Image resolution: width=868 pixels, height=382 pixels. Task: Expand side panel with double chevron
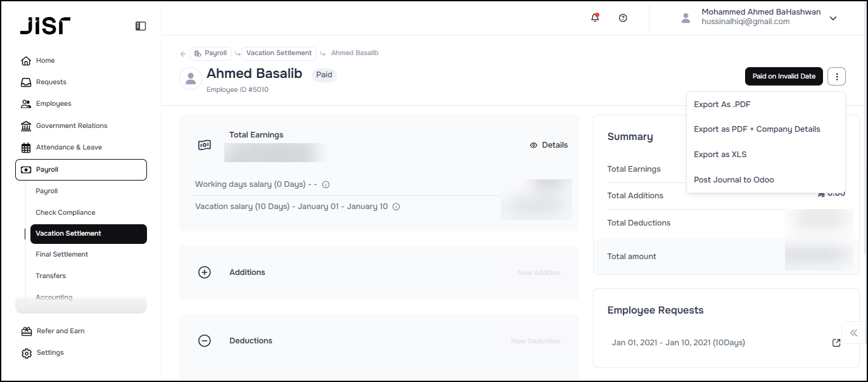pos(854,333)
